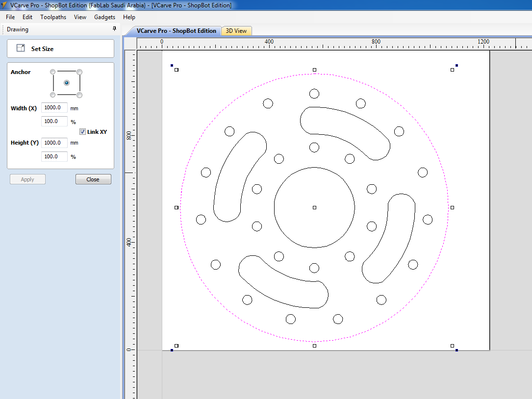Open the Help menu
532x399 pixels.
(x=129, y=17)
